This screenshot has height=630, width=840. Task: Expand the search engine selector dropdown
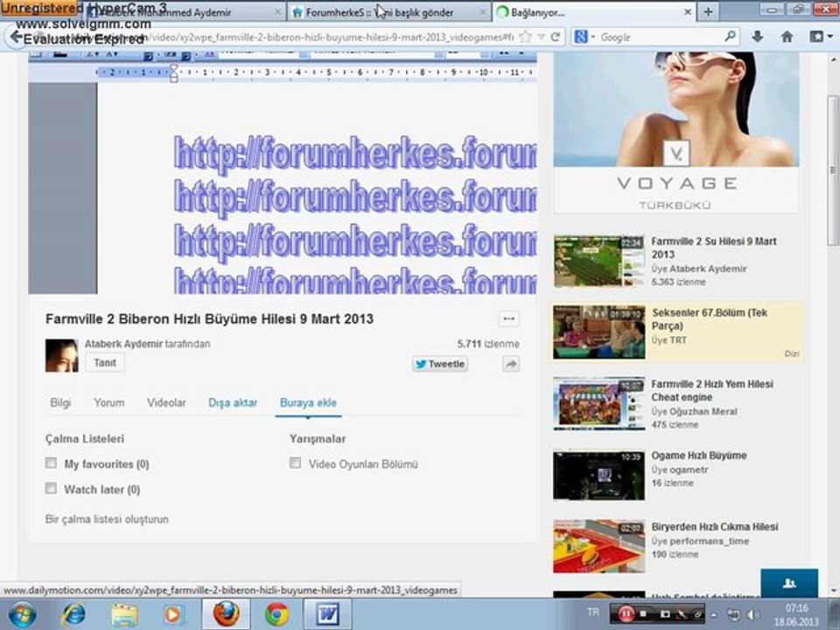tap(593, 37)
